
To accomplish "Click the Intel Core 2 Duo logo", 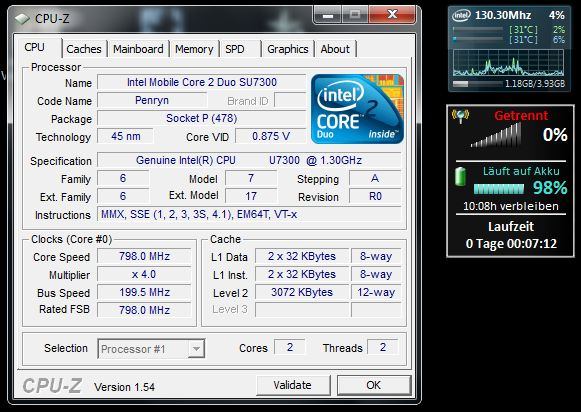I will coord(357,109).
